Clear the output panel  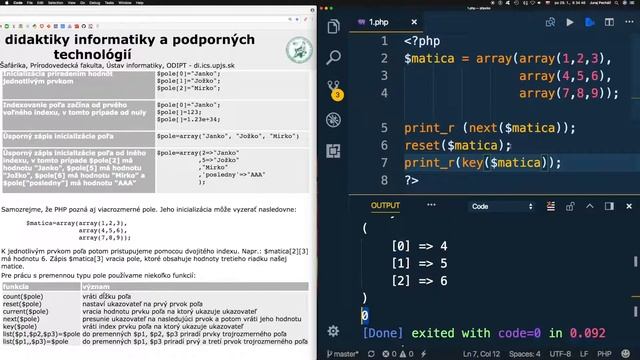click(x=551, y=207)
